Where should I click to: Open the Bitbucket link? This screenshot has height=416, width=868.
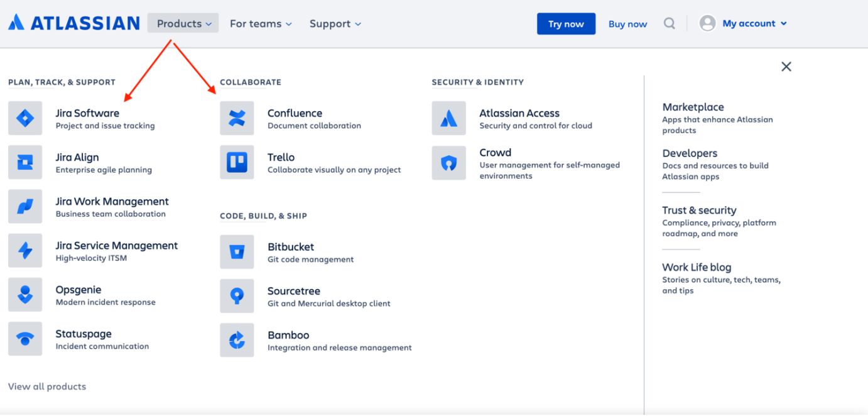pos(291,247)
